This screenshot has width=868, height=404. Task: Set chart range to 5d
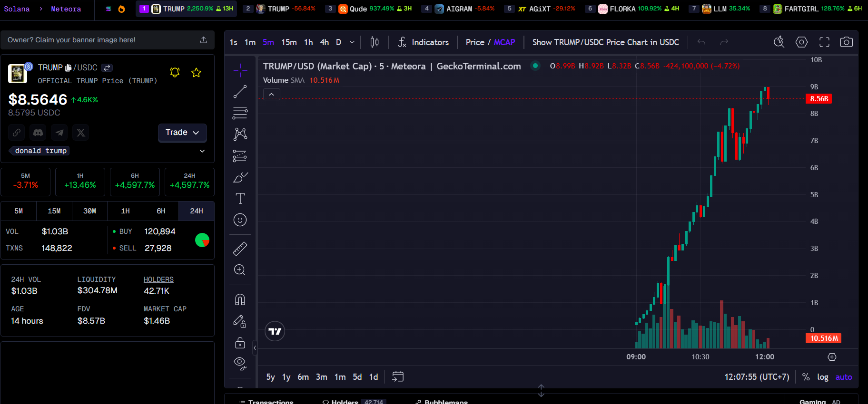coord(357,377)
